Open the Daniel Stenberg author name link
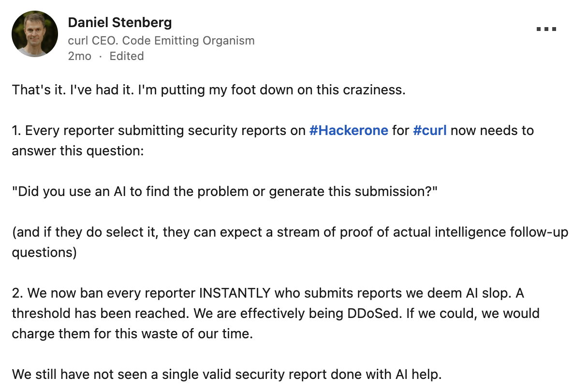 [119, 22]
